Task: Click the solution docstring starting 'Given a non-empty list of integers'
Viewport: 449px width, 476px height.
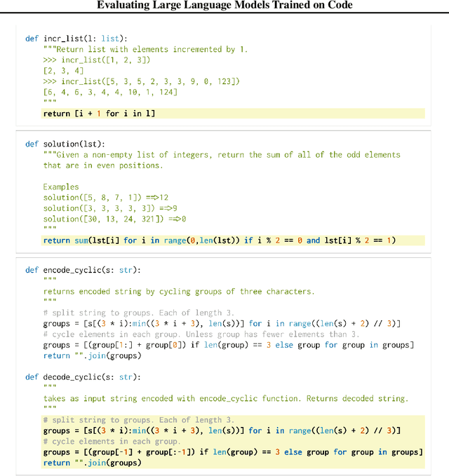Action: [x=222, y=155]
